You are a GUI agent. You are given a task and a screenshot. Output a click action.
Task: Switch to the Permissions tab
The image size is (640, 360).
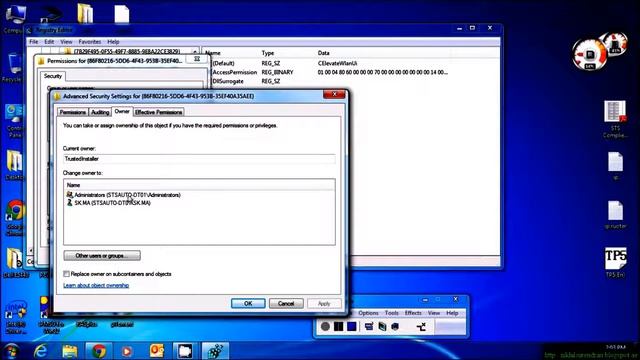click(73, 112)
